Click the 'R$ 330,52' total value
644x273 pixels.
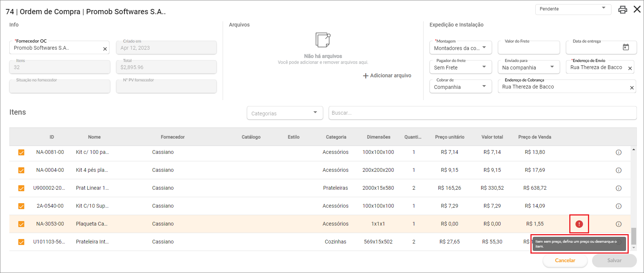coord(492,188)
